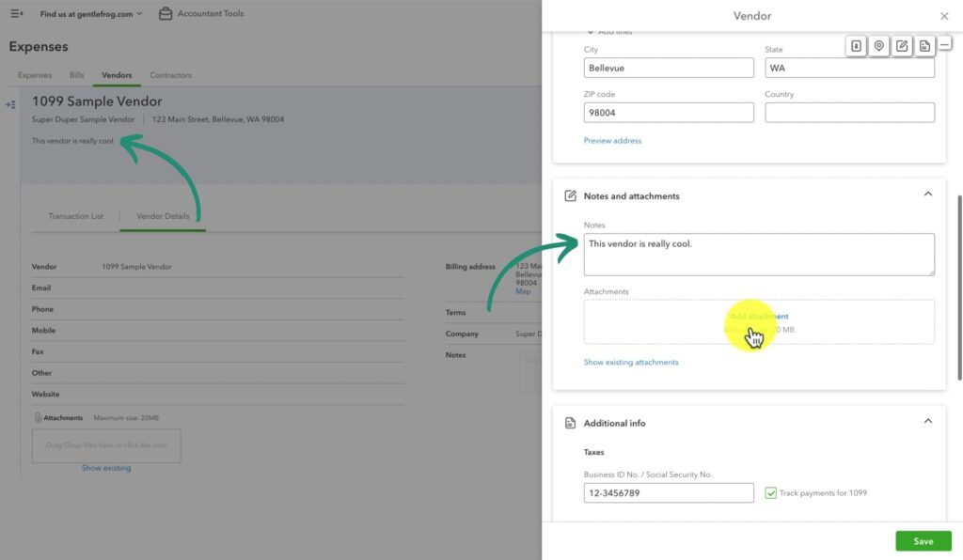
Task: Collapse the Notes and attachments section chevron
Action: [928, 194]
